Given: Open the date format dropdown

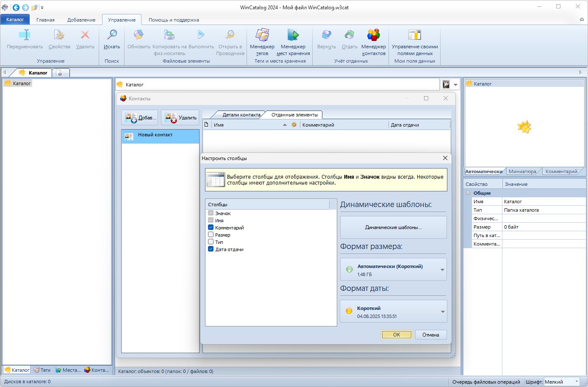Looking at the screenshot, I should point(394,312).
